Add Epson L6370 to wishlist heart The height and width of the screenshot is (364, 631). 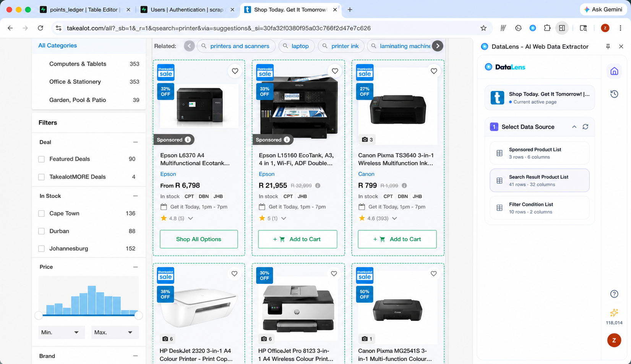(235, 71)
